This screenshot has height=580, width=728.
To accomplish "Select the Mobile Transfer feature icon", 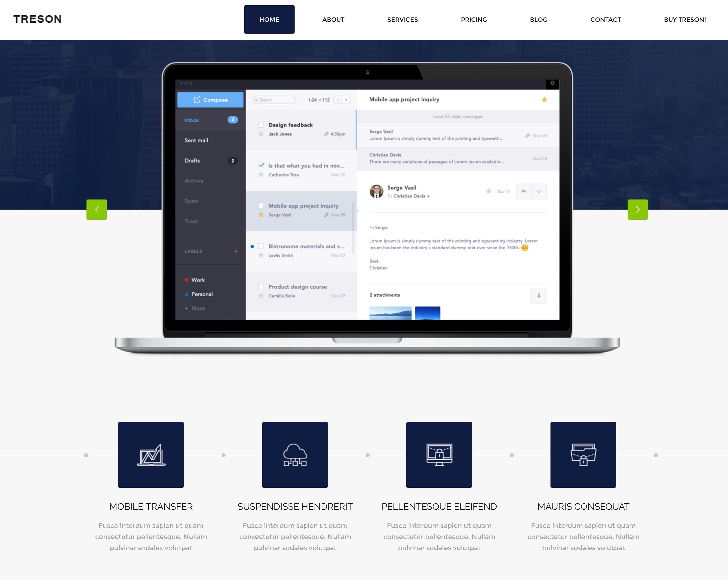I will point(151,455).
